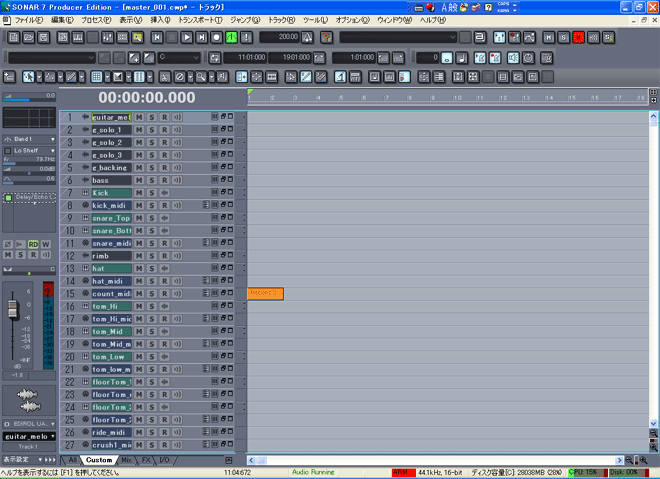Click the Rewind to start transport button
Screen dimensions: 660x479
(x=159, y=37)
